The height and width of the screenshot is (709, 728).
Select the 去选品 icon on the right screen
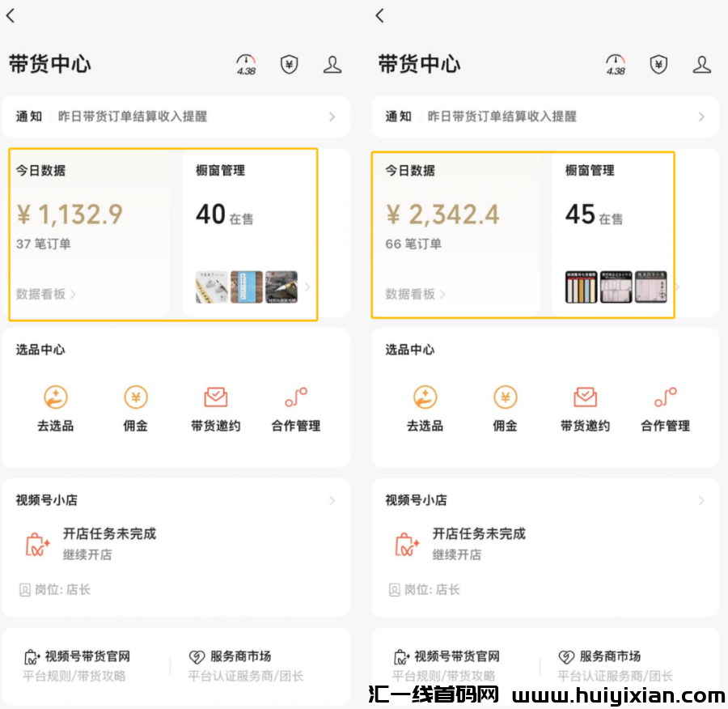pyautogui.click(x=425, y=397)
